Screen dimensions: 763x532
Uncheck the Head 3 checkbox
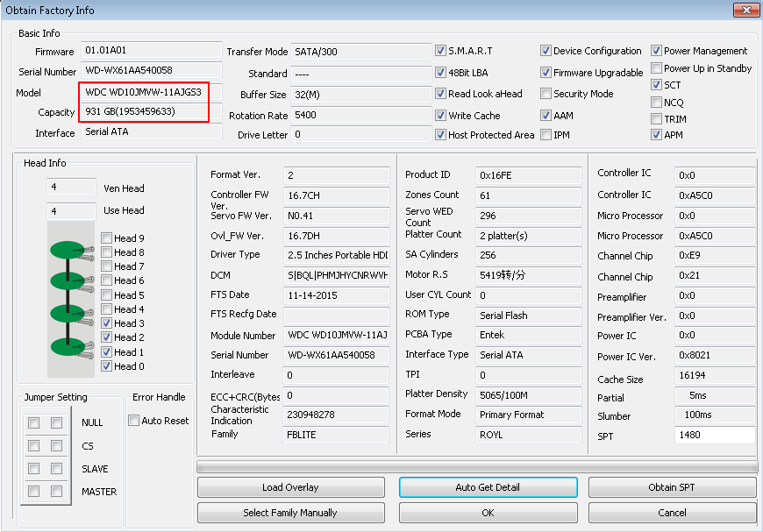pyautogui.click(x=107, y=323)
